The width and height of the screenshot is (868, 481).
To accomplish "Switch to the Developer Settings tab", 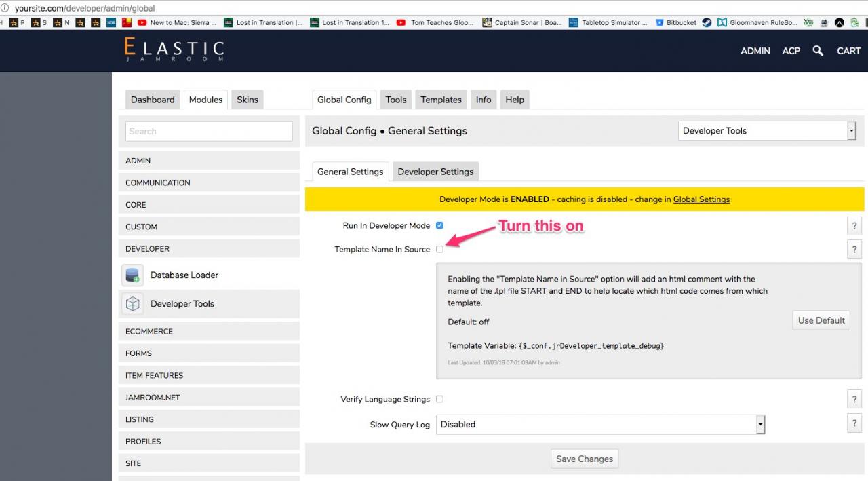I will 435,172.
